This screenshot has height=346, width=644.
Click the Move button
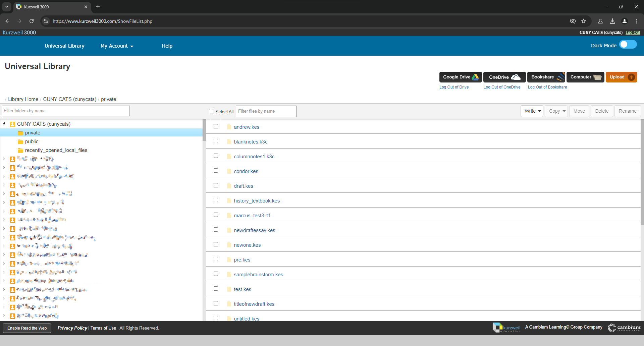579,111
